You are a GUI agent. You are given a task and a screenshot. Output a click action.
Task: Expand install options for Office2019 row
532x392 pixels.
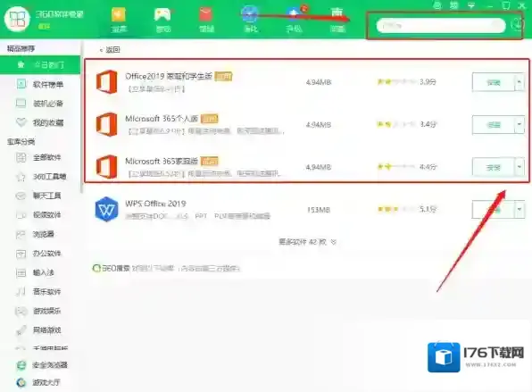tap(520, 82)
